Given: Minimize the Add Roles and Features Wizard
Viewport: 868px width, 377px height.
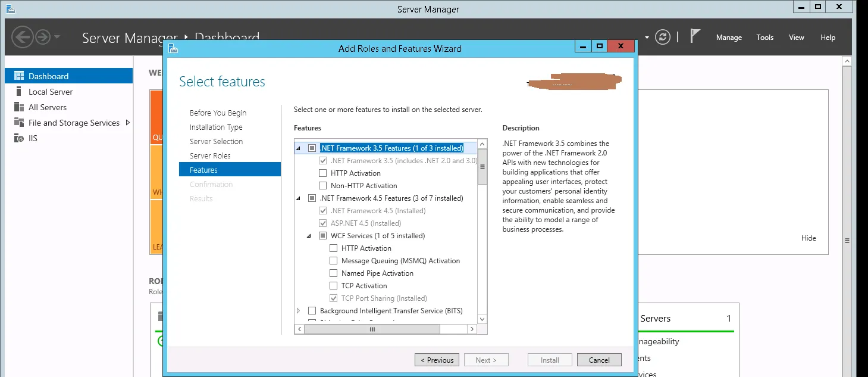Looking at the screenshot, I should (x=583, y=46).
